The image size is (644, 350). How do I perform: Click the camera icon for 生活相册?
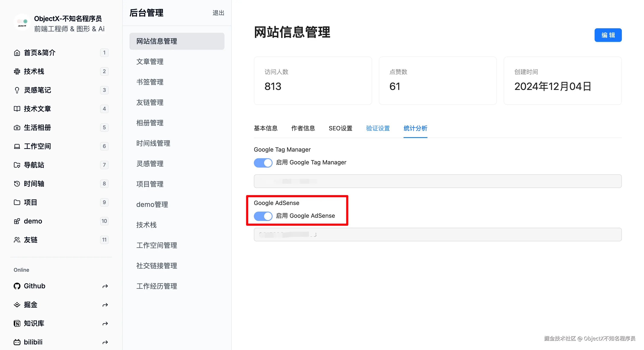tap(17, 128)
